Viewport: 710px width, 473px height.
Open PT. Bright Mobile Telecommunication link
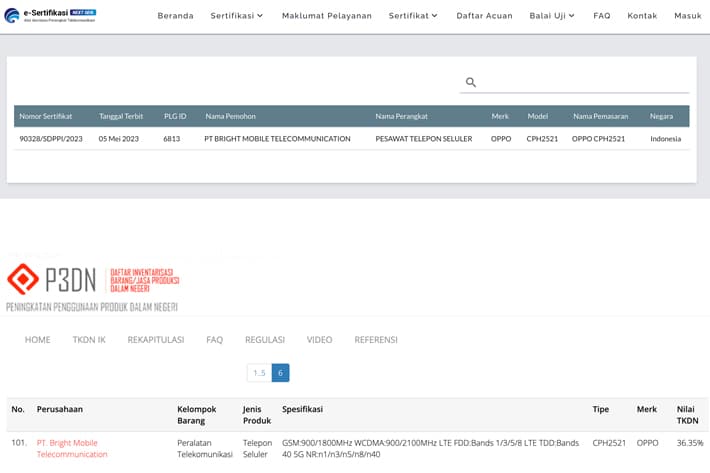[x=72, y=449]
